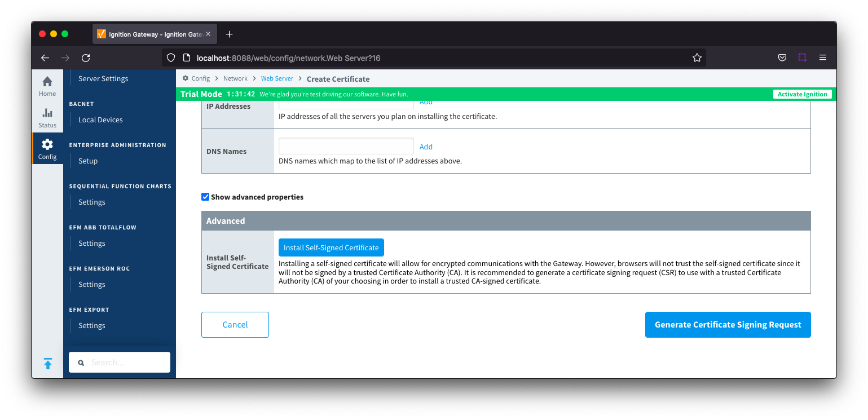Click the Config breadcrumb text

coord(201,78)
